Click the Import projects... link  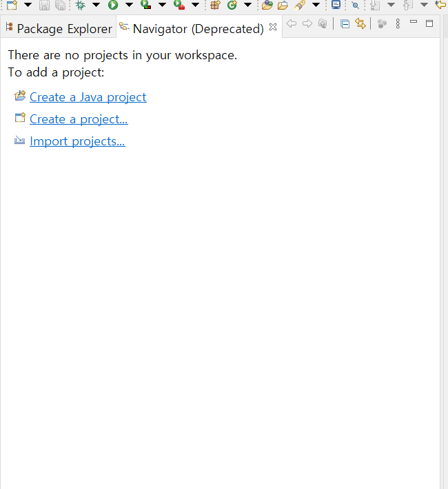[x=77, y=141]
